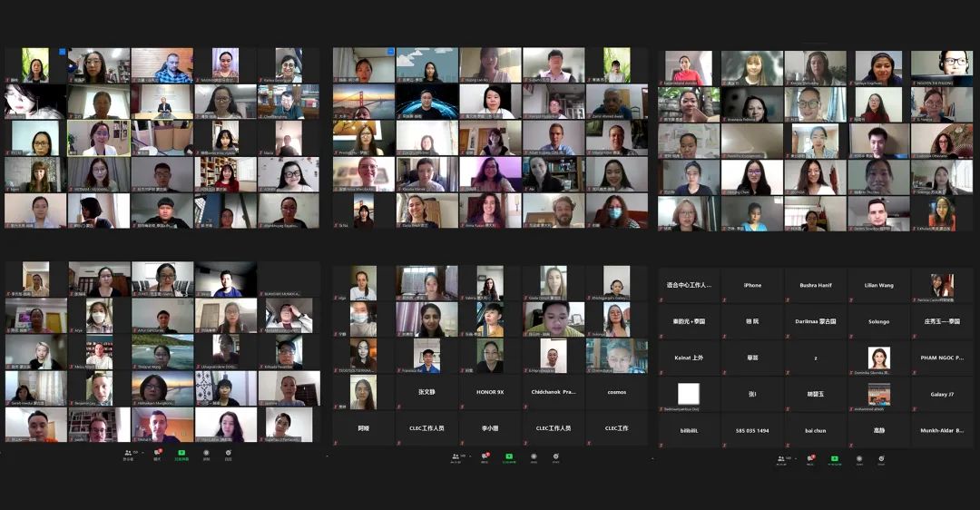The width and height of the screenshot is (980, 510).
Task: Open Chat in the right meeting toolbar
Action: (x=809, y=458)
